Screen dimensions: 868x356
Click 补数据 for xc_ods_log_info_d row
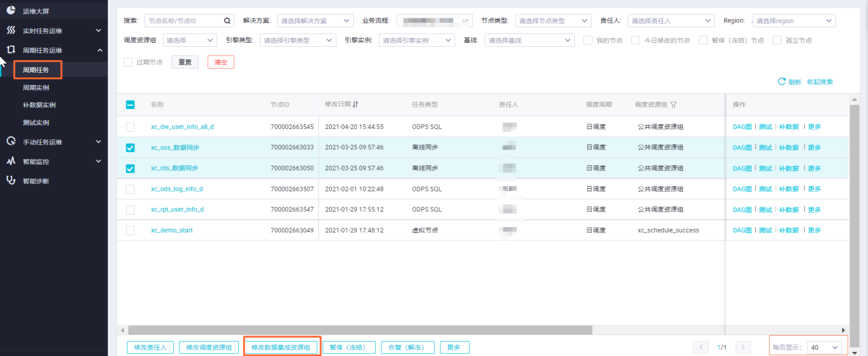point(789,189)
